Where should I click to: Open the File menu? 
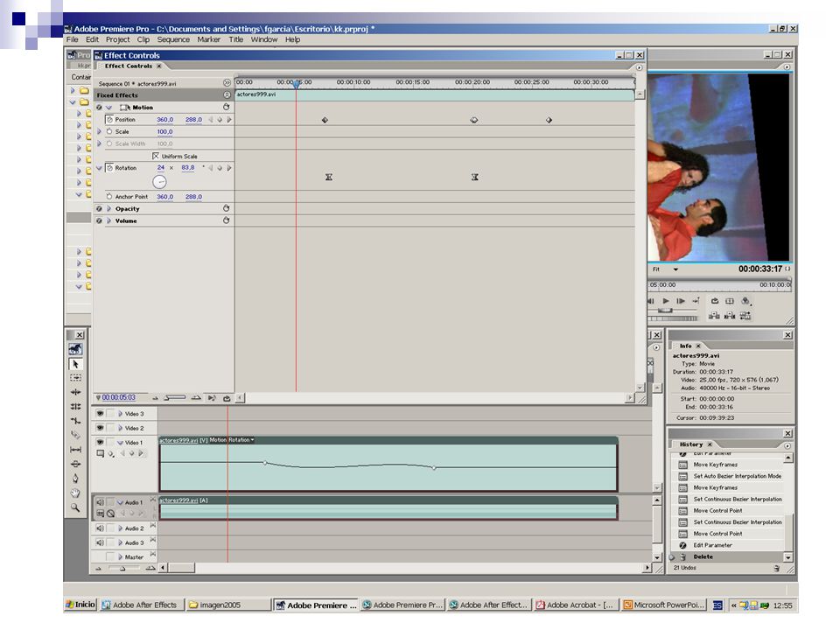pyautogui.click(x=72, y=39)
